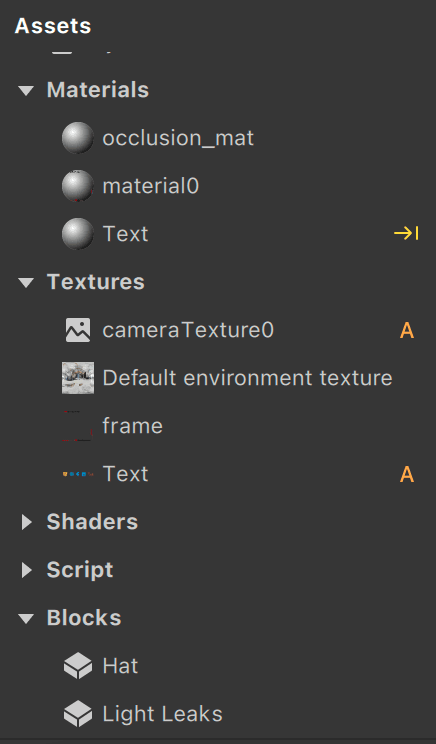Select the frame texture asset
436x744 pixels.
132,426
